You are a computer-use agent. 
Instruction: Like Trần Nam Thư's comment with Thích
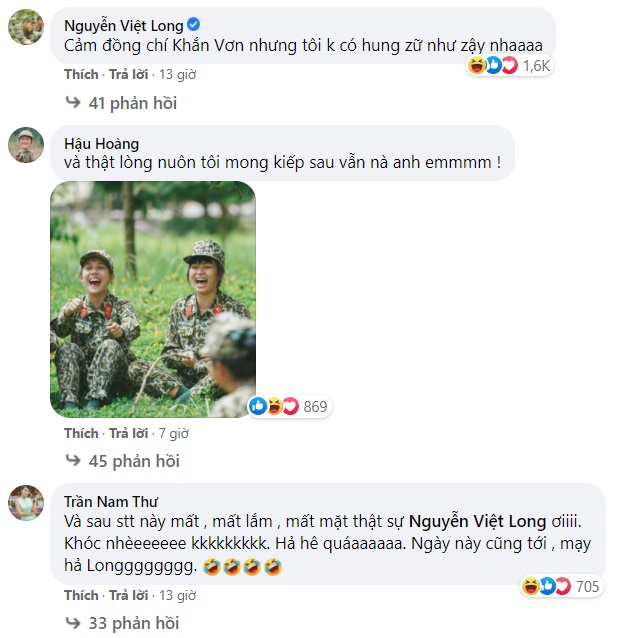81,595
